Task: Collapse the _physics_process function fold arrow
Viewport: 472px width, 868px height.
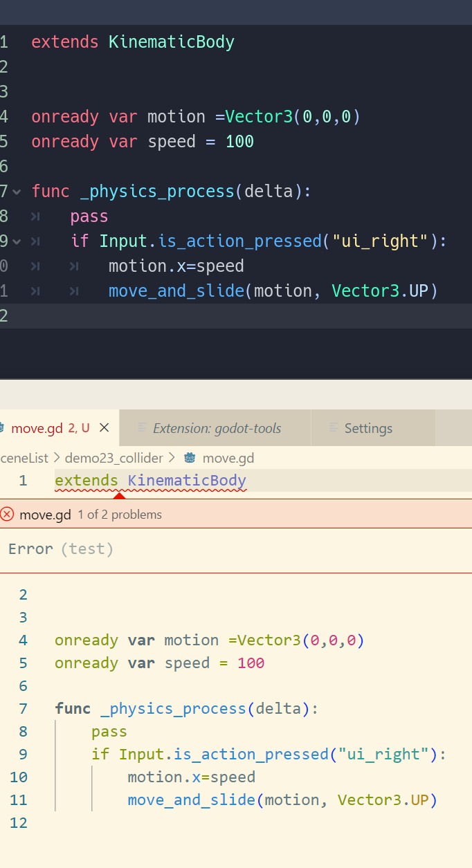Action: (16, 192)
